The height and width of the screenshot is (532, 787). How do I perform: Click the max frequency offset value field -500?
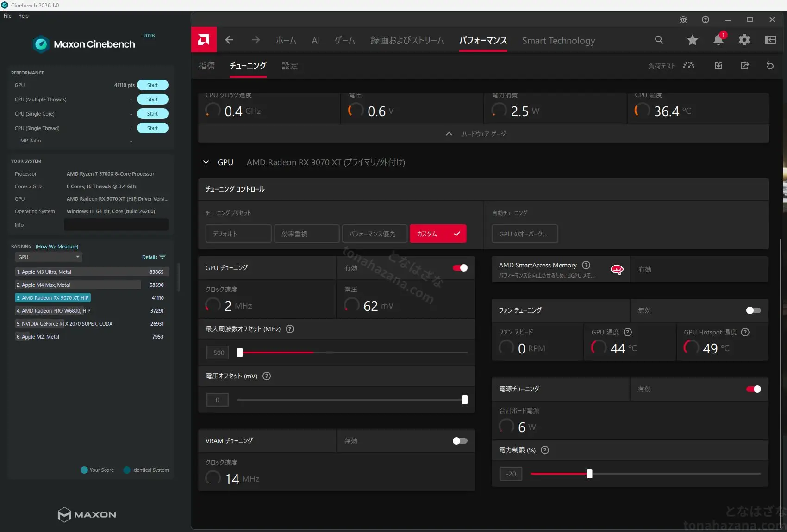pos(218,353)
